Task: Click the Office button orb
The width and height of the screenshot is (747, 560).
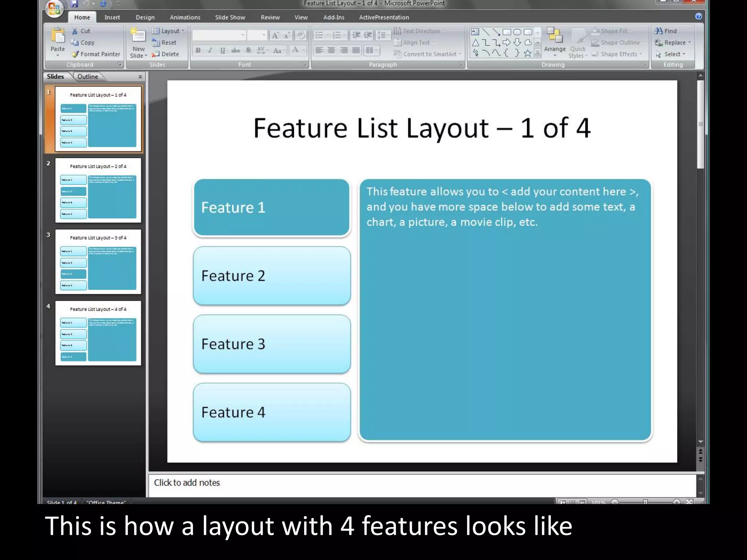Action: 55,8
